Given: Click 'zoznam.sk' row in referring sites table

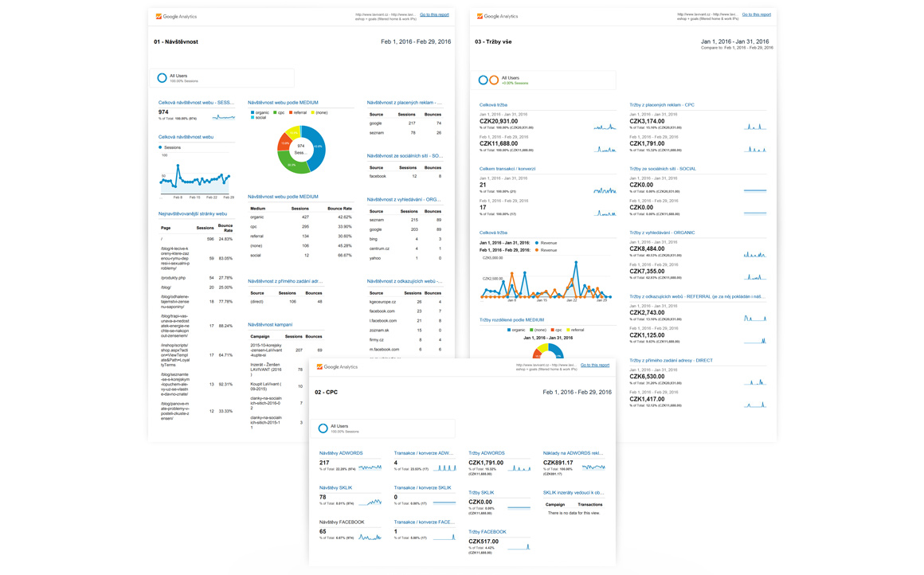Looking at the screenshot, I should coord(405,331).
